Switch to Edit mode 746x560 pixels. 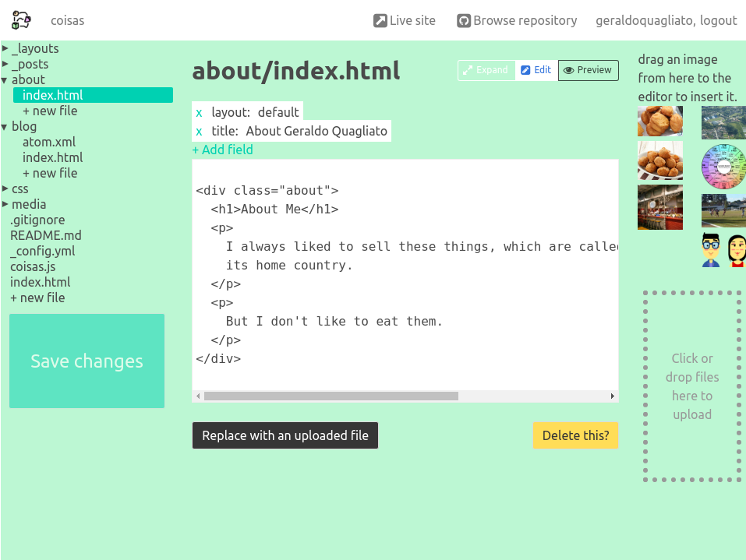[536, 70]
